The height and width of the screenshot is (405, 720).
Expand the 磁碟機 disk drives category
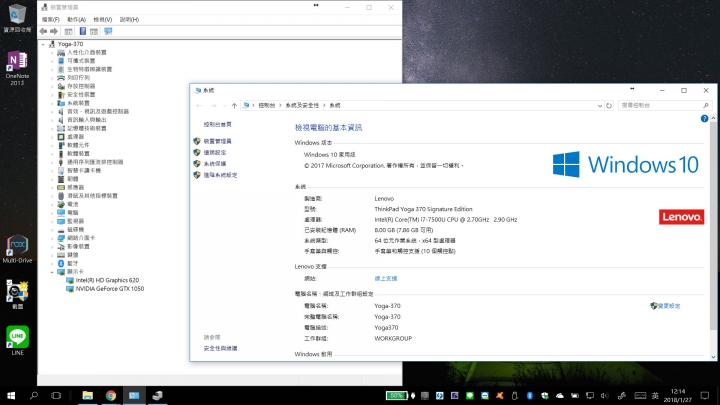[x=52, y=230]
